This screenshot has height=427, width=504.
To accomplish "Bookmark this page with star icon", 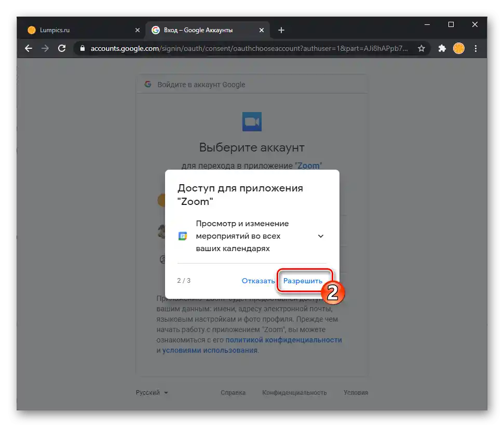I will (421, 49).
